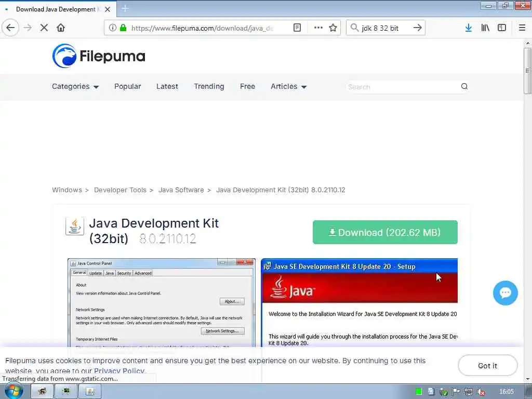Select the Download Java Development browser tab
532x399 pixels.
pyautogui.click(x=58, y=9)
